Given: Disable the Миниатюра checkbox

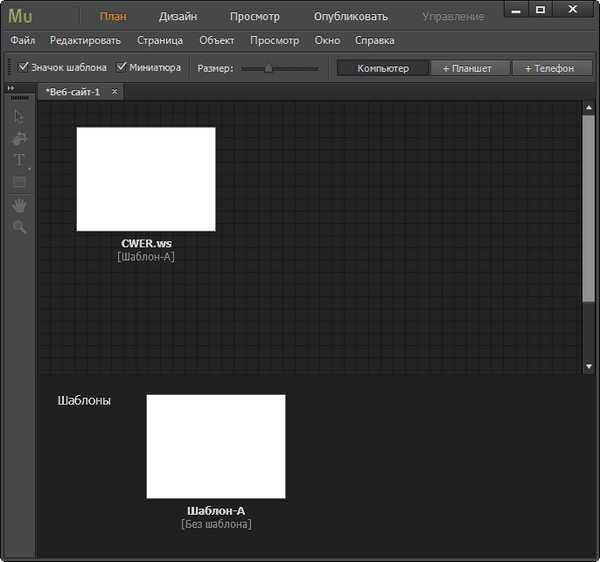Looking at the screenshot, I should pos(122,68).
